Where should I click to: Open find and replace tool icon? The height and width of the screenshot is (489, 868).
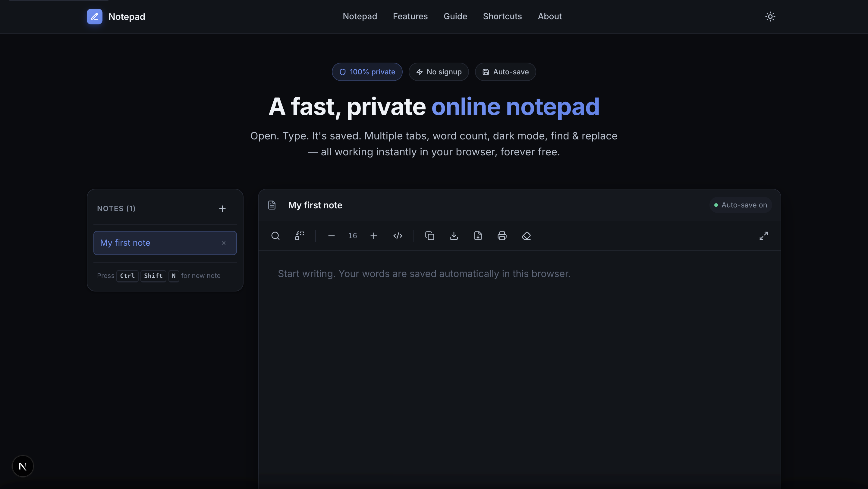299,236
